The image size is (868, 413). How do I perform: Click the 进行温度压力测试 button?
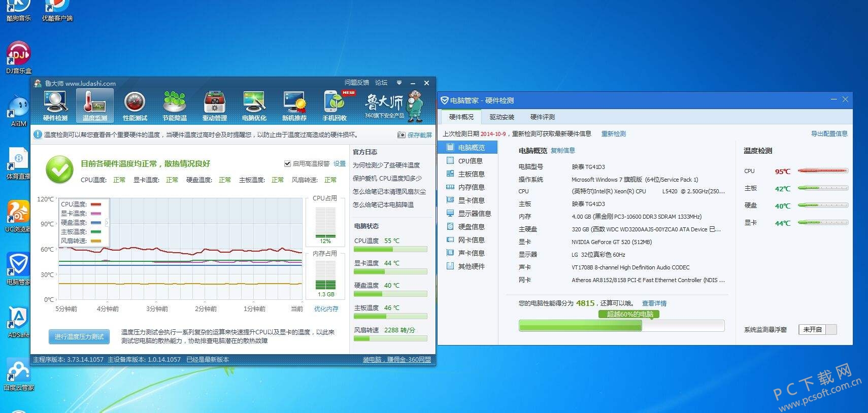(x=79, y=336)
